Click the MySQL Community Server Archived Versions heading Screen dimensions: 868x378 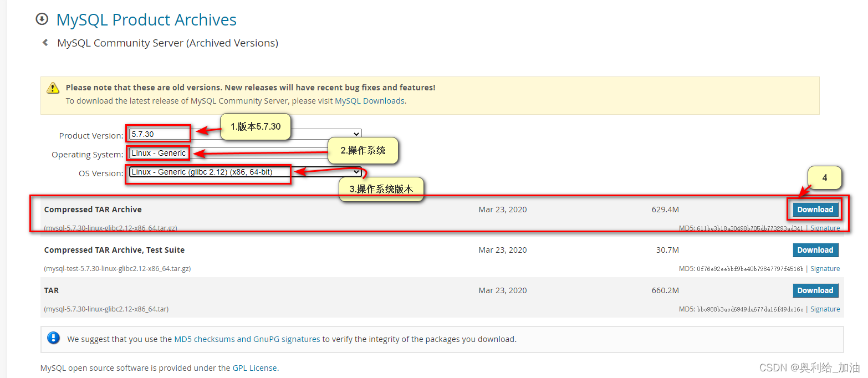[167, 42]
